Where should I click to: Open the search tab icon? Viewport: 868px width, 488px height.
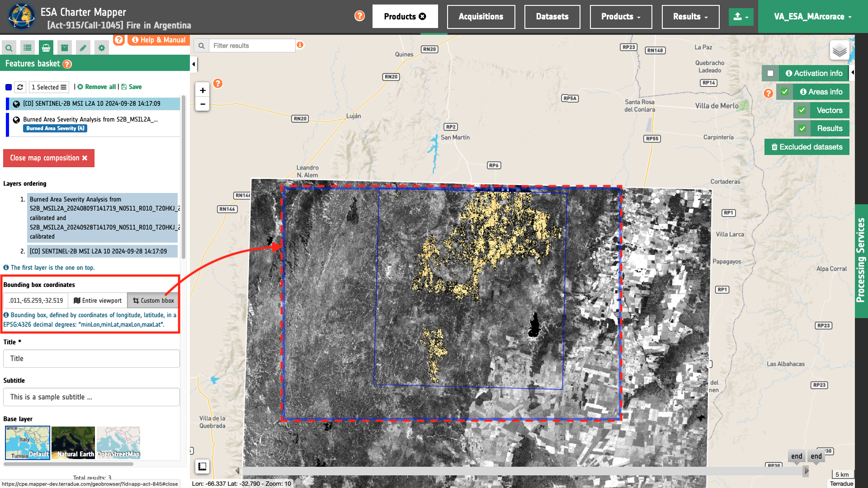(x=9, y=47)
